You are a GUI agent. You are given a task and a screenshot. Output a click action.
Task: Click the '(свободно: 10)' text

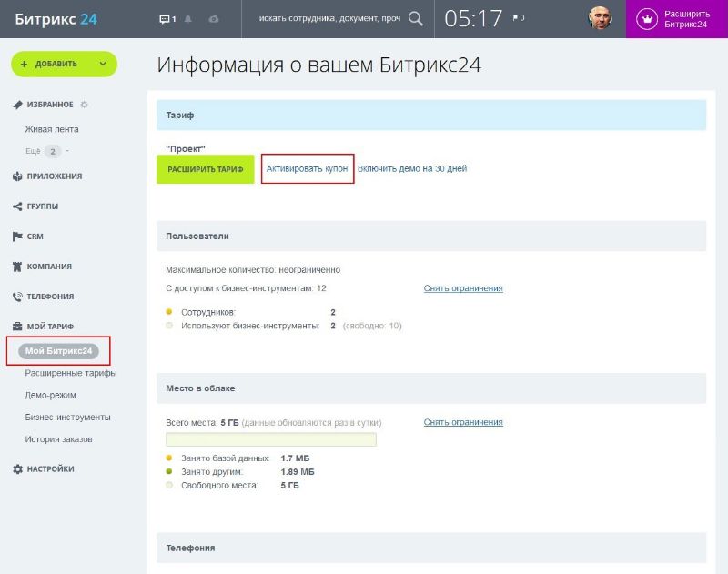372,327
